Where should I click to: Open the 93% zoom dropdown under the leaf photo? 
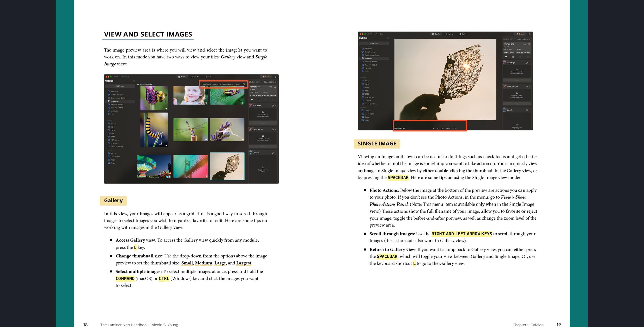click(x=455, y=128)
